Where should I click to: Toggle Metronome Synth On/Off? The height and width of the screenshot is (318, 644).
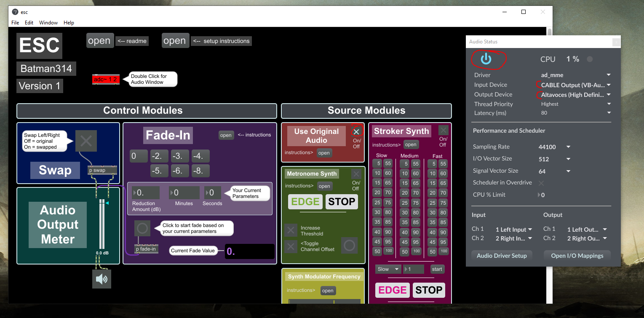point(356,174)
